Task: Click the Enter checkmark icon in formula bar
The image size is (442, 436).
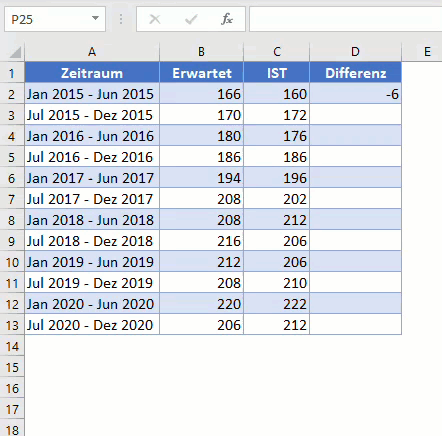Action: 191,19
